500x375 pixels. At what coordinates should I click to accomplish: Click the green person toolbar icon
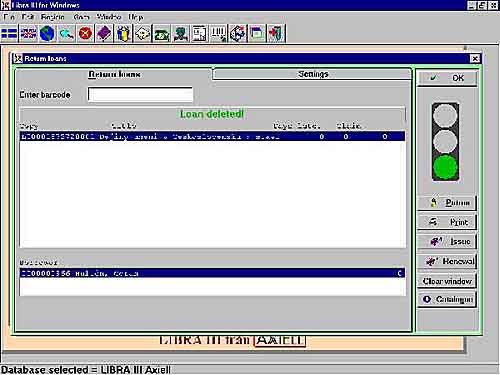click(x=180, y=34)
